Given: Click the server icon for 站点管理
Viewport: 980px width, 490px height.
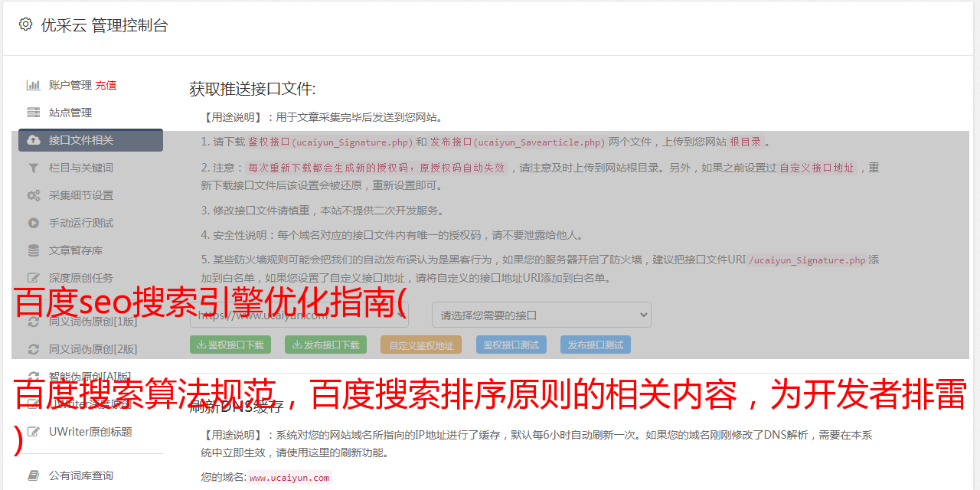Looking at the screenshot, I should coord(34,113).
